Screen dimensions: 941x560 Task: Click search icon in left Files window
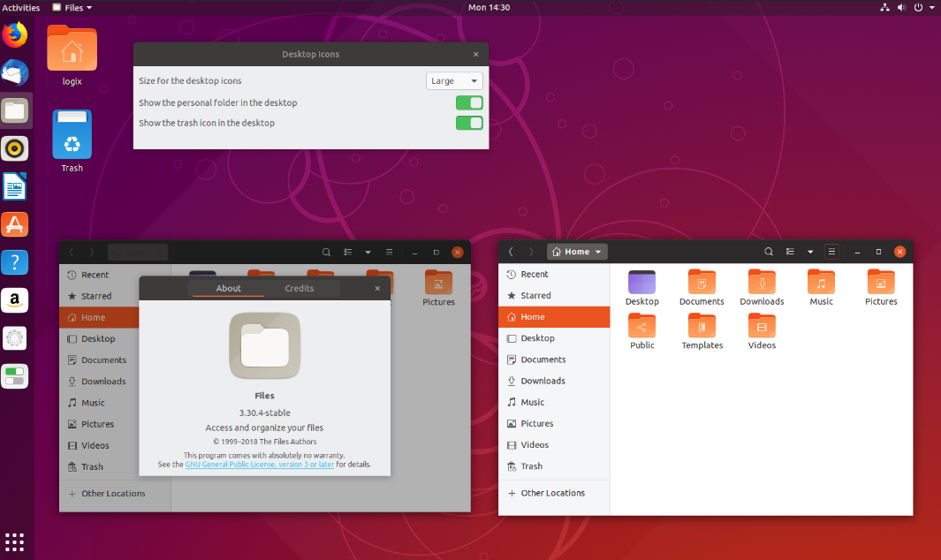326,252
